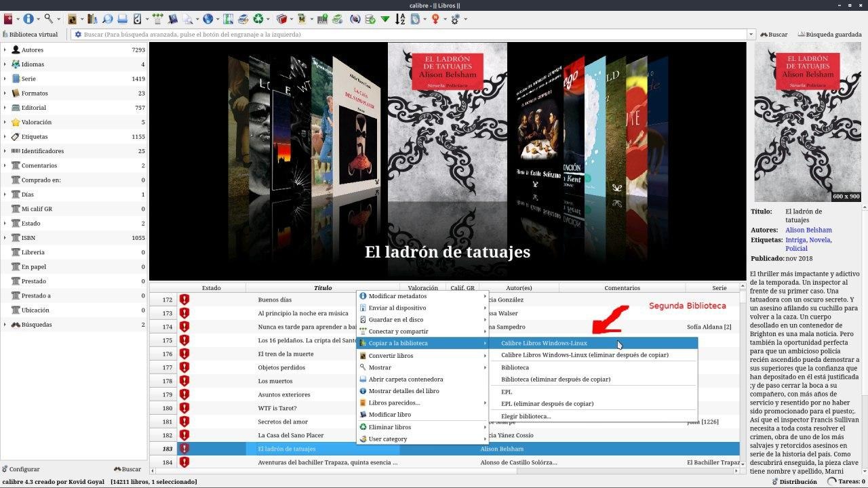Click the blue info icon for book details
Viewport: 868px width, 488px height.
(x=28, y=19)
